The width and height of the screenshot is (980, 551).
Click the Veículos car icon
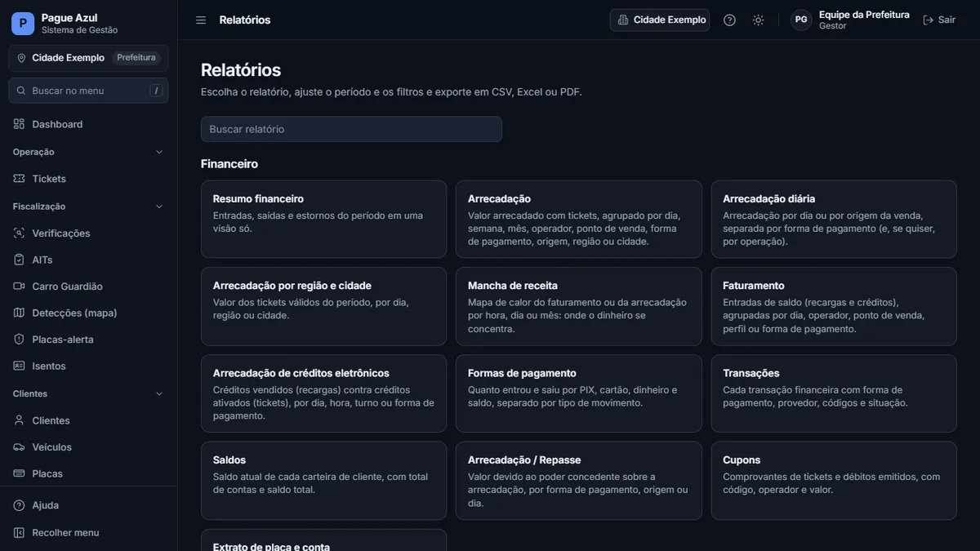[x=20, y=447]
